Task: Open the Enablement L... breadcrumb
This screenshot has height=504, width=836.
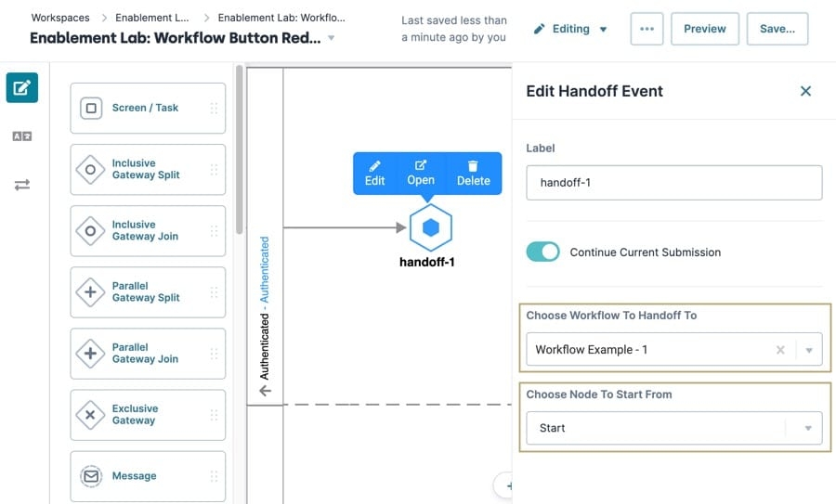Action: tap(152, 18)
